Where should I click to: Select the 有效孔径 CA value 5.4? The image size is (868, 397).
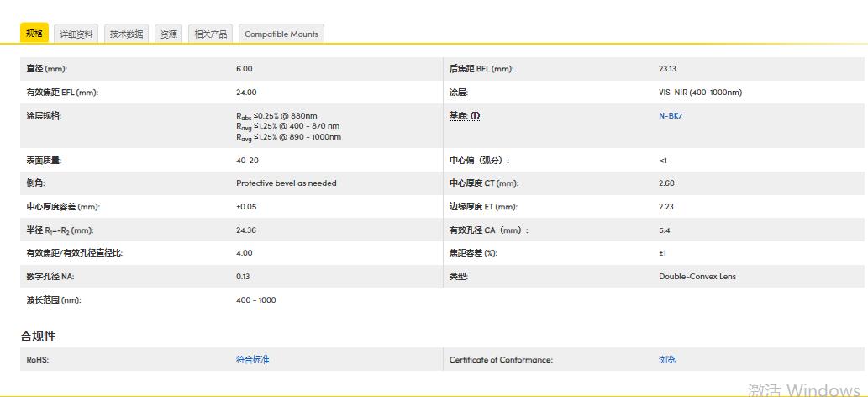tap(665, 230)
